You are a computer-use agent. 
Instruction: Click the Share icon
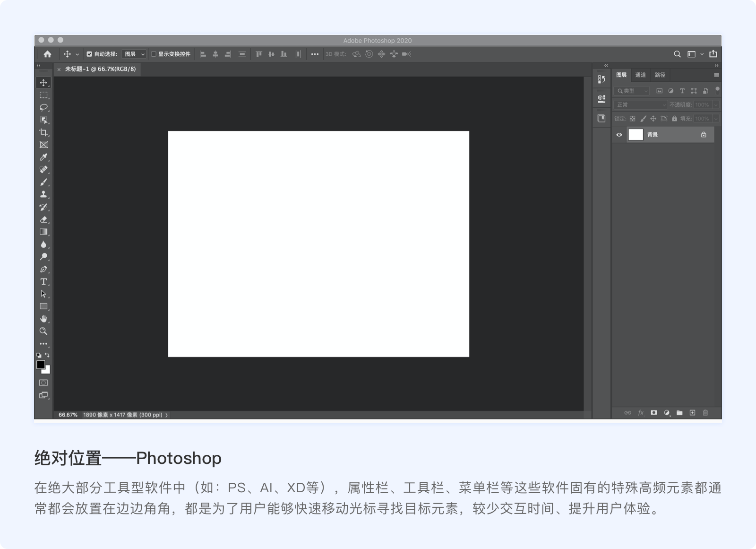(x=713, y=54)
